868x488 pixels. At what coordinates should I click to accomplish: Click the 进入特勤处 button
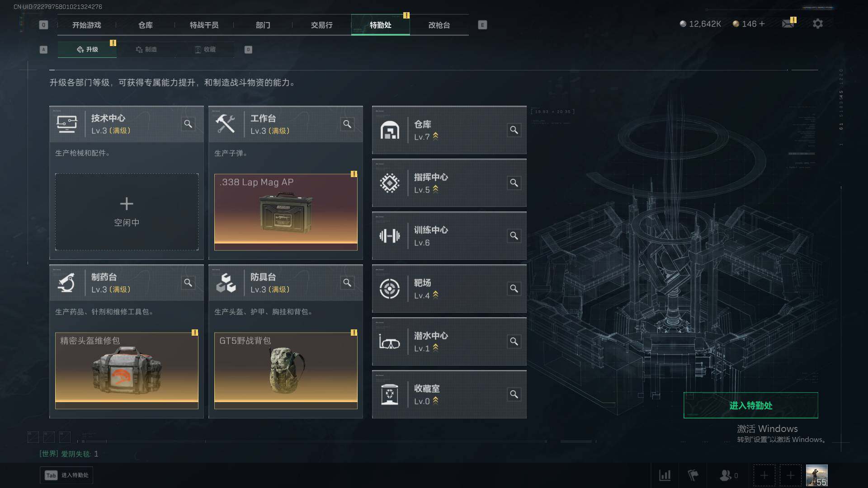point(750,405)
